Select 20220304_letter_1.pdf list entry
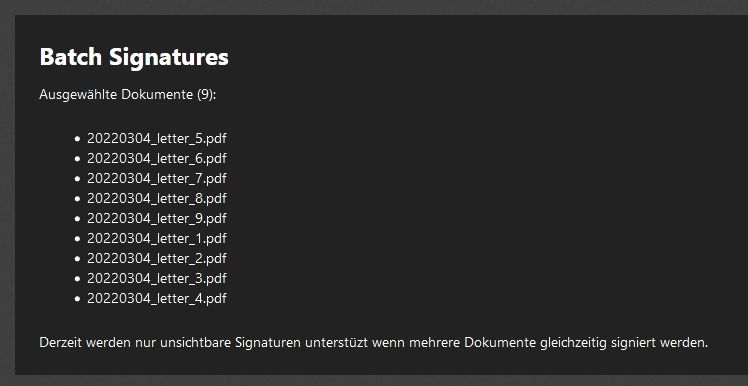 coord(156,239)
